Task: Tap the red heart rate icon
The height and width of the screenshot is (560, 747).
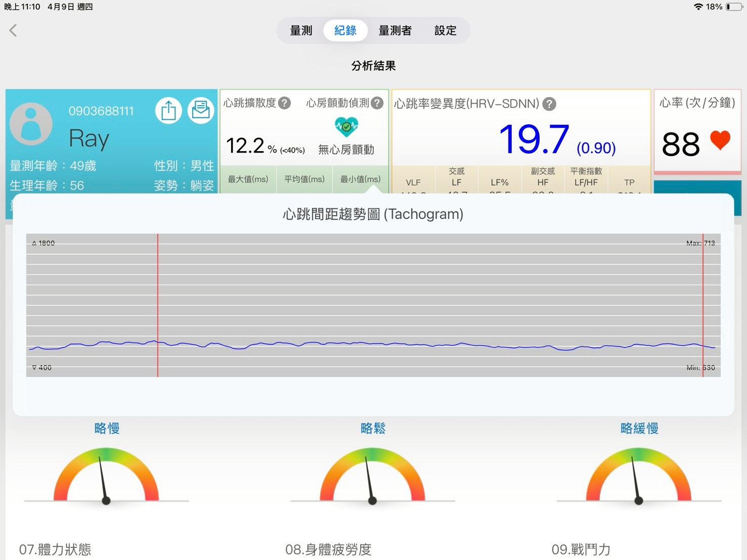Action: coord(720,141)
